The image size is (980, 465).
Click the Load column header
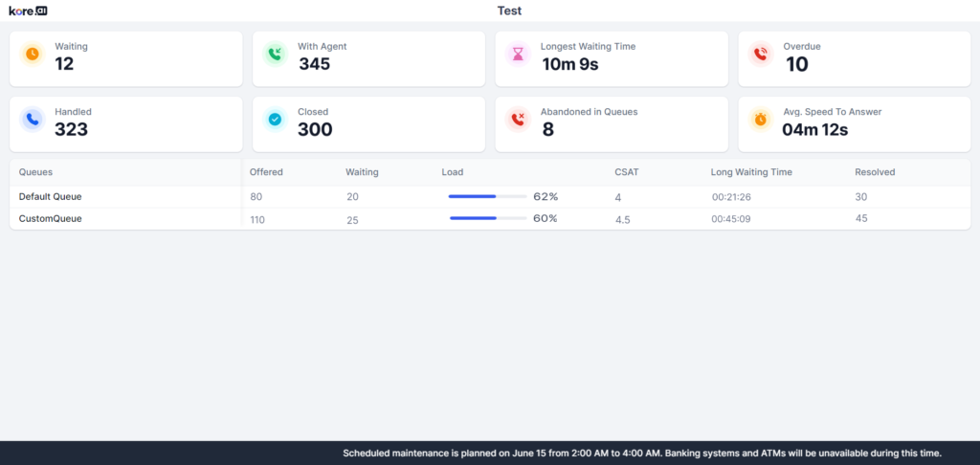click(452, 172)
